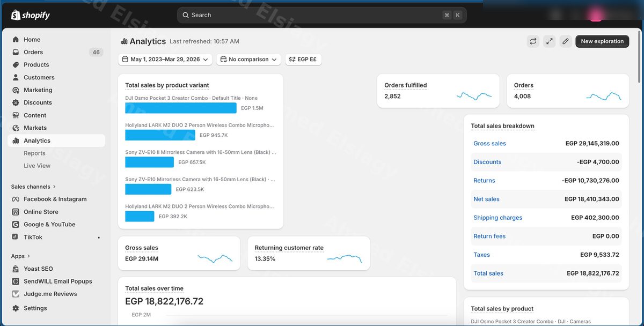Expand the Sales channels section

click(x=34, y=187)
